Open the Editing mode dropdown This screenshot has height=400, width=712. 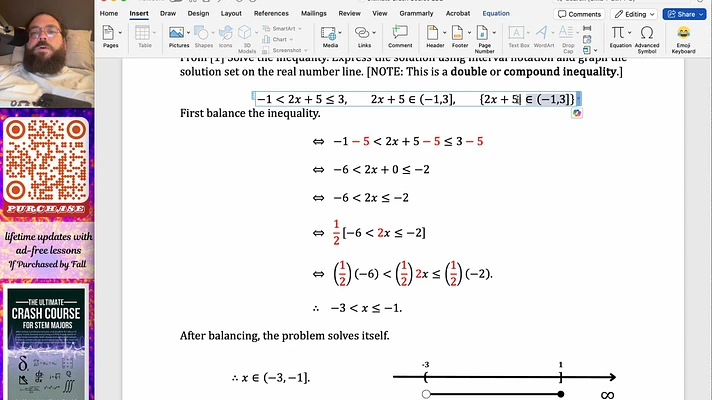point(634,14)
